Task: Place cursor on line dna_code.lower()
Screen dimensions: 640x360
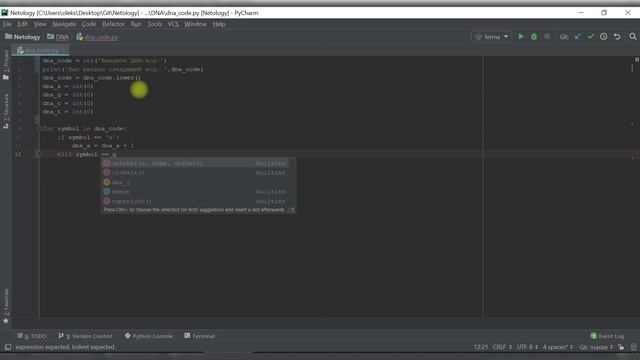Action: coord(91,78)
